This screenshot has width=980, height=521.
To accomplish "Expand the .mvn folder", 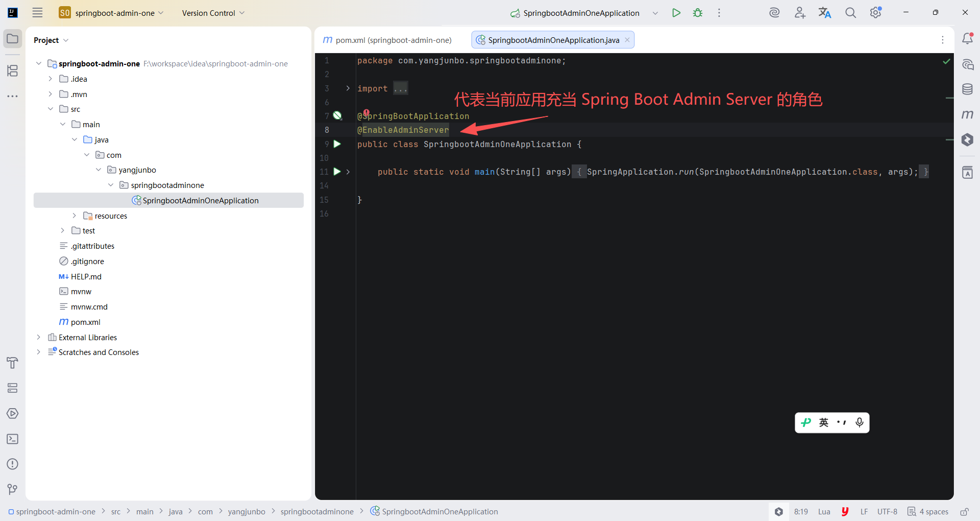I will pos(50,94).
